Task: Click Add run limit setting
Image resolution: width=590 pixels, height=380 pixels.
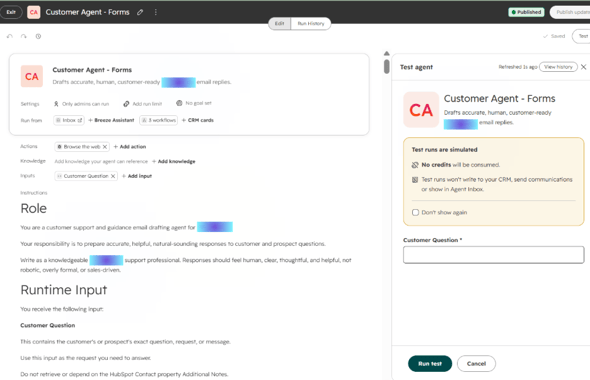Action: click(x=143, y=104)
